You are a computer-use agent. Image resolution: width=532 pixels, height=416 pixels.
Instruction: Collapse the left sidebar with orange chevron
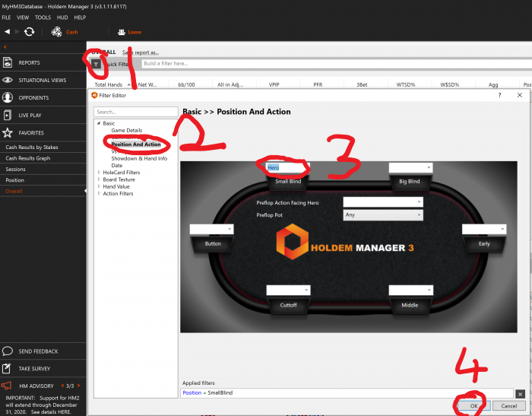click(5, 47)
